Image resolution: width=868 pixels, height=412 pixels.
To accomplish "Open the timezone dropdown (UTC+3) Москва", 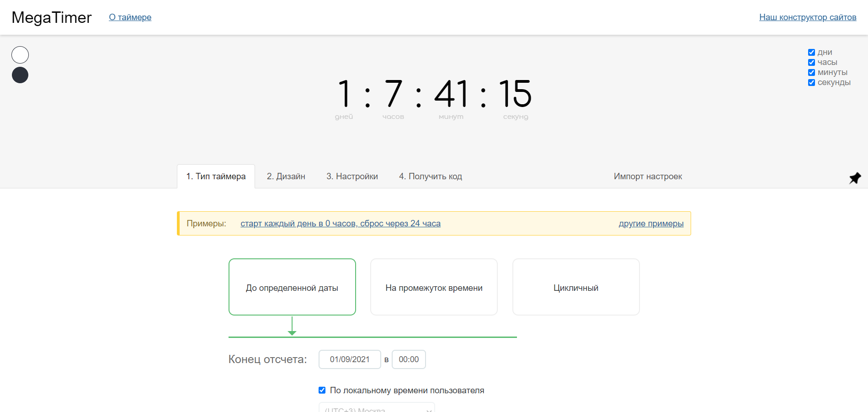I will [x=377, y=408].
